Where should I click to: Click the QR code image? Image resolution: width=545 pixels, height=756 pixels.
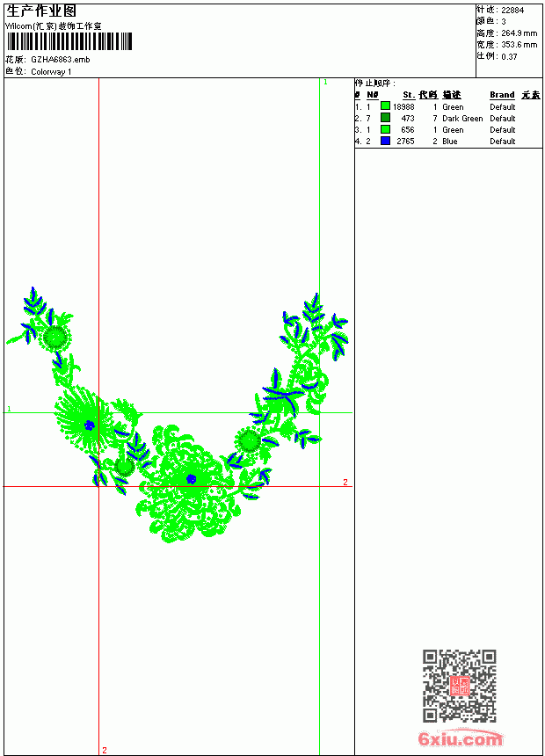coord(459,685)
